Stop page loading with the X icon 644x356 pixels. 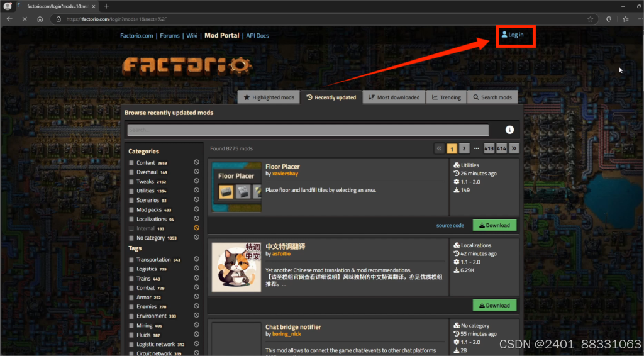click(25, 19)
